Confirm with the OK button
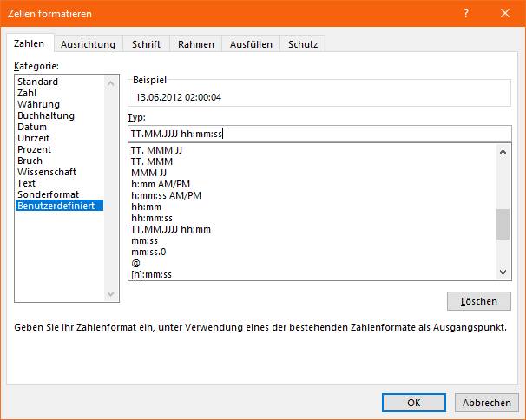Screen dimensions: 526x420 [x=414, y=403]
